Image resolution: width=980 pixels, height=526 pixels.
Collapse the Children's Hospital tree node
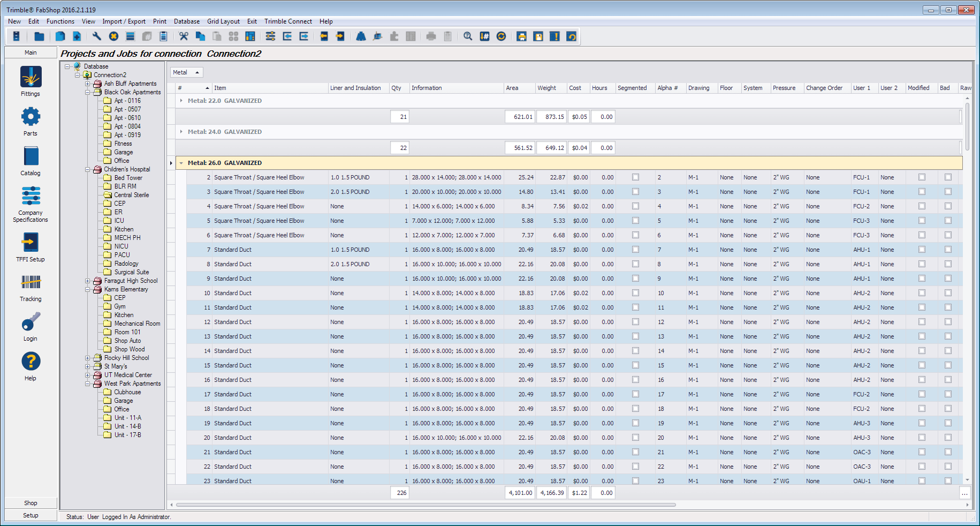[x=87, y=169]
